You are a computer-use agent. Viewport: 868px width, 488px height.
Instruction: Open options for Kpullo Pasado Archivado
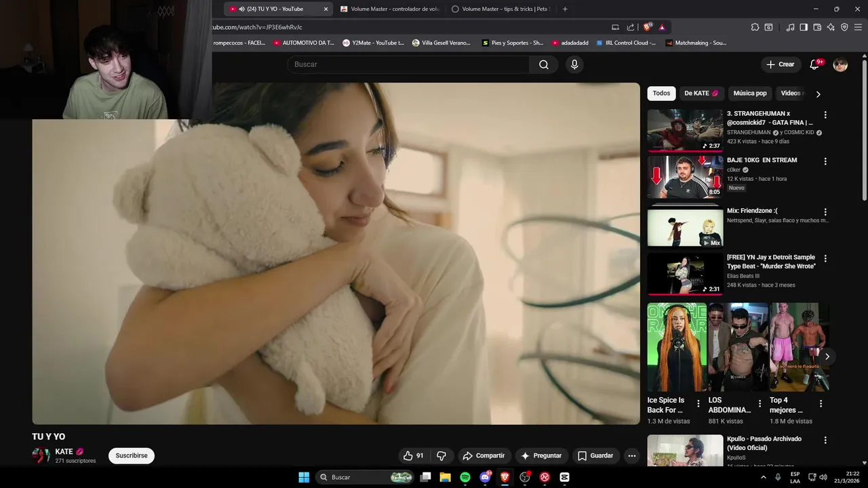point(825,440)
